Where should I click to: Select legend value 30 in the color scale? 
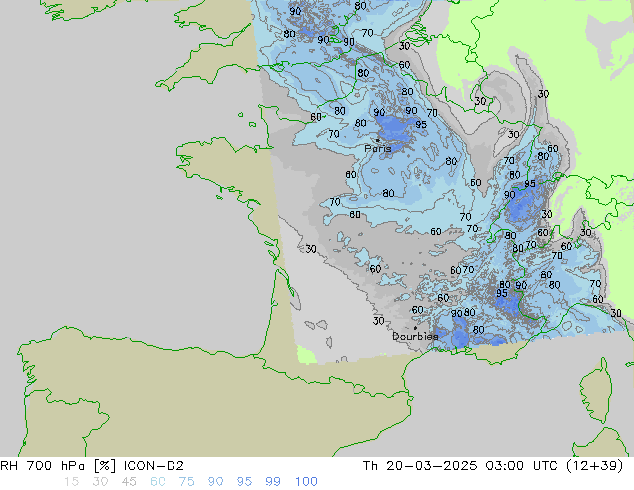point(100,482)
